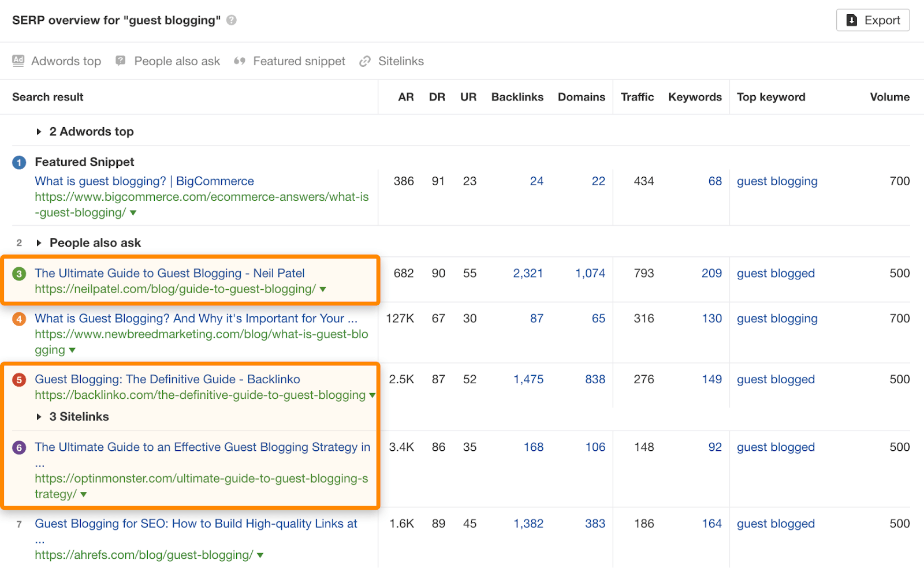Open Backlinko's Definitive Guide result link
Viewport: 924px width, 568px height.
click(x=167, y=379)
